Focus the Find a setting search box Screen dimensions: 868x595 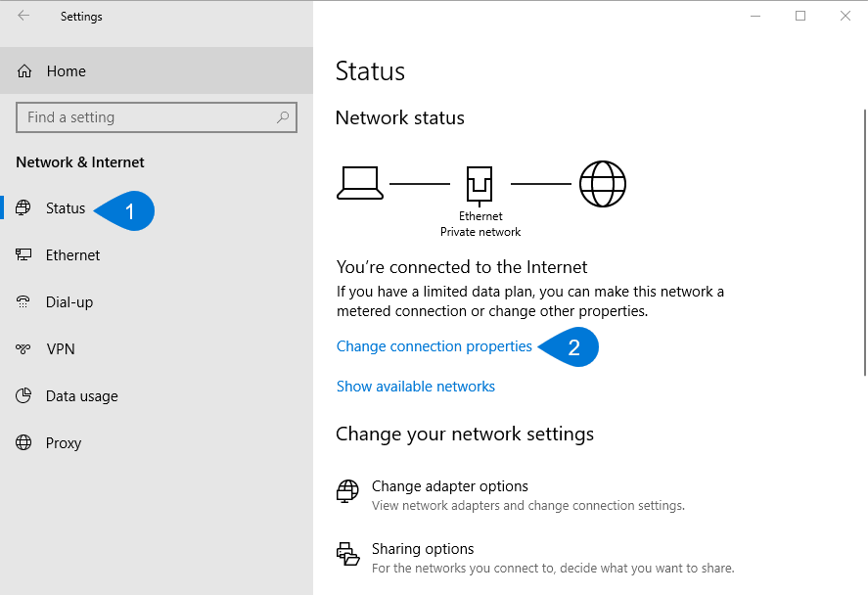157,117
